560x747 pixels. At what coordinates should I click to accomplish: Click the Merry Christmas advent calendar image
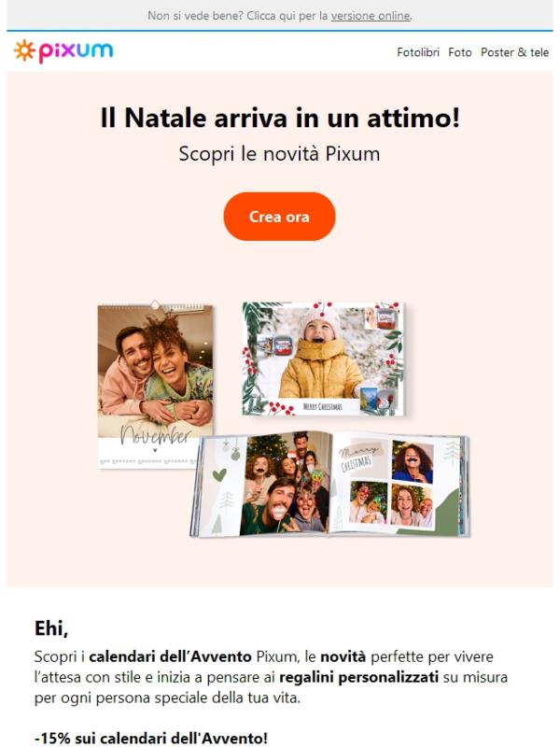pos(323,359)
